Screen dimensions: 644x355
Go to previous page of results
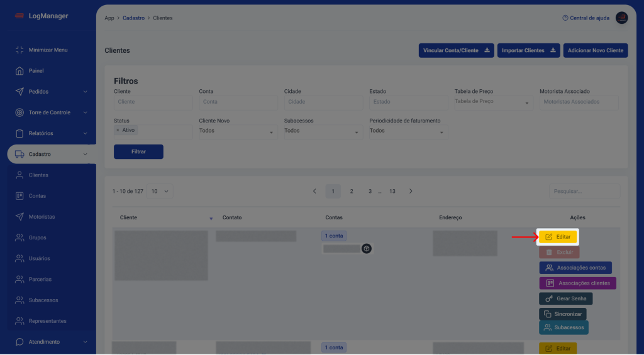[314, 191]
